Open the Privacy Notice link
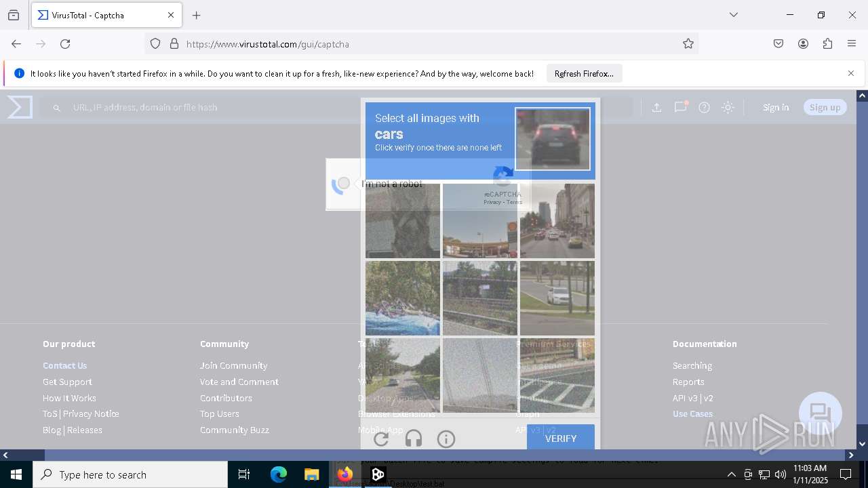The width and height of the screenshot is (868, 488). point(91,413)
